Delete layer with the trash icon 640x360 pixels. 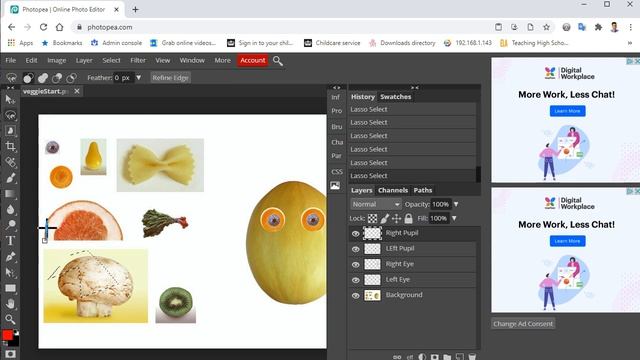point(472,356)
